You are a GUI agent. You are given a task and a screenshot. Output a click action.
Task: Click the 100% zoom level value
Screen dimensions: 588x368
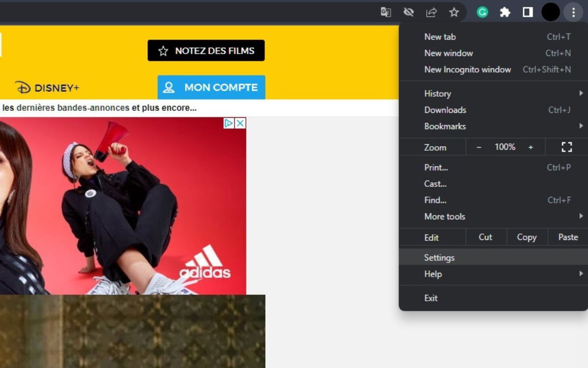click(x=505, y=147)
